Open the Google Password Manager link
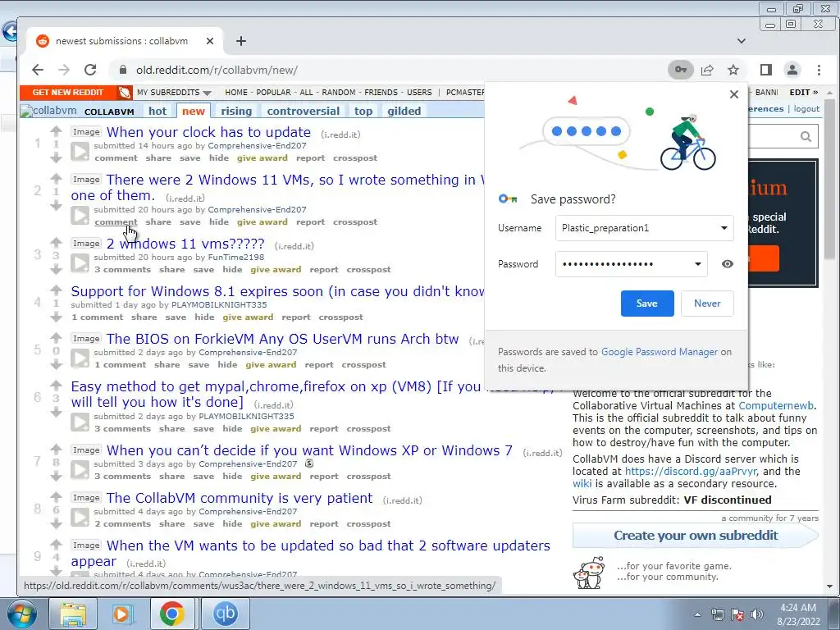Image resolution: width=840 pixels, height=630 pixels. coord(659,352)
